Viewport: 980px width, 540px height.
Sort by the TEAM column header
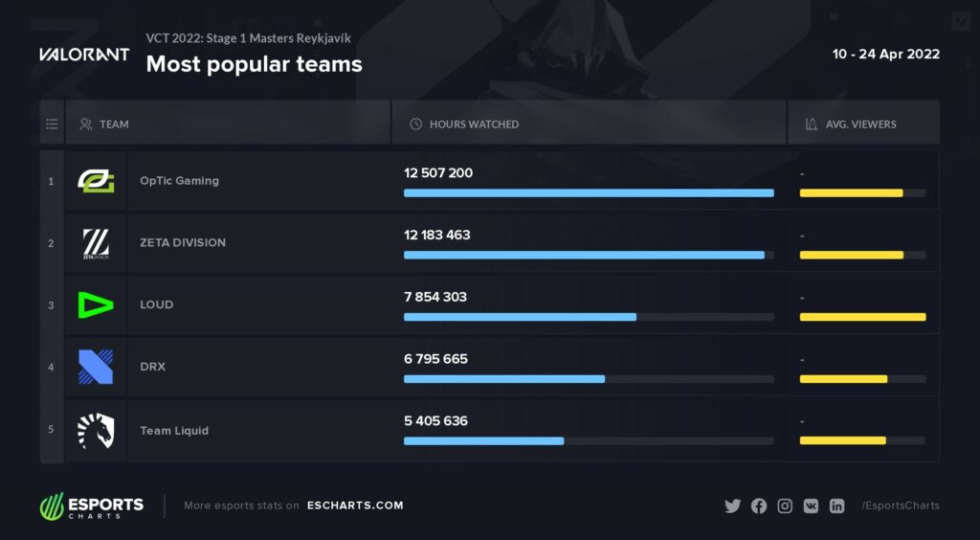pyautogui.click(x=115, y=124)
